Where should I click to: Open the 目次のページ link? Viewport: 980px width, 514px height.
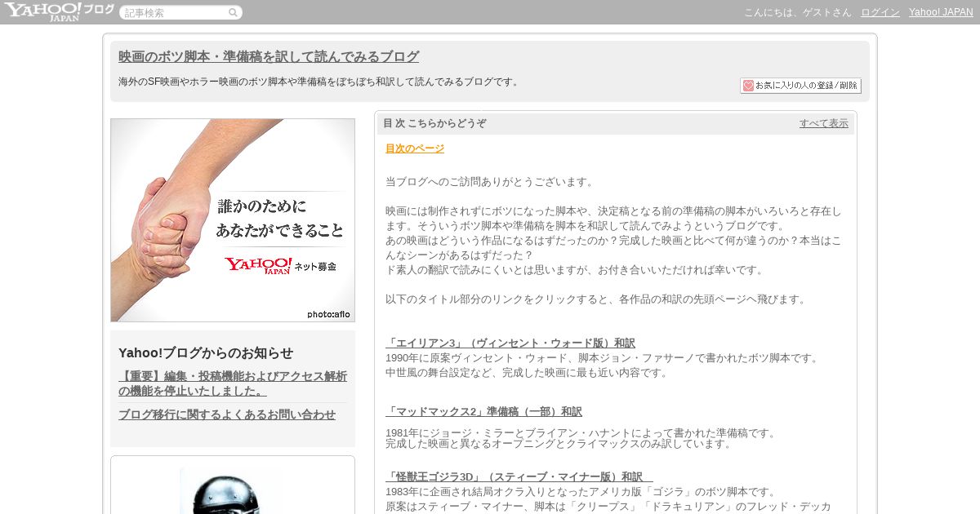(415, 148)
